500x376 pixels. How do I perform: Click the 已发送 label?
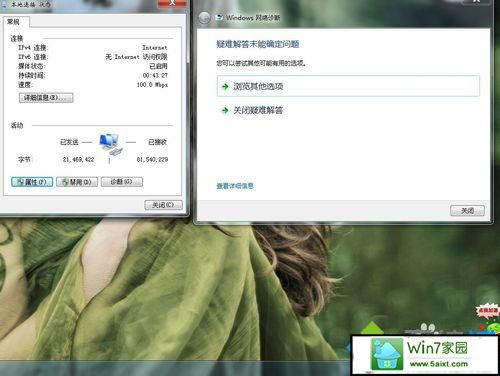point(69,142)
